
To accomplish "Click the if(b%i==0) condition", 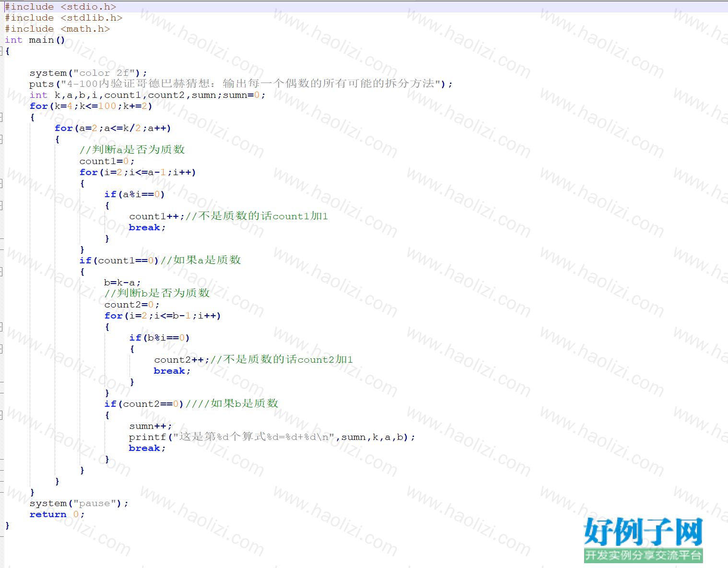I will pyautogui.click(x=159, y=338).
